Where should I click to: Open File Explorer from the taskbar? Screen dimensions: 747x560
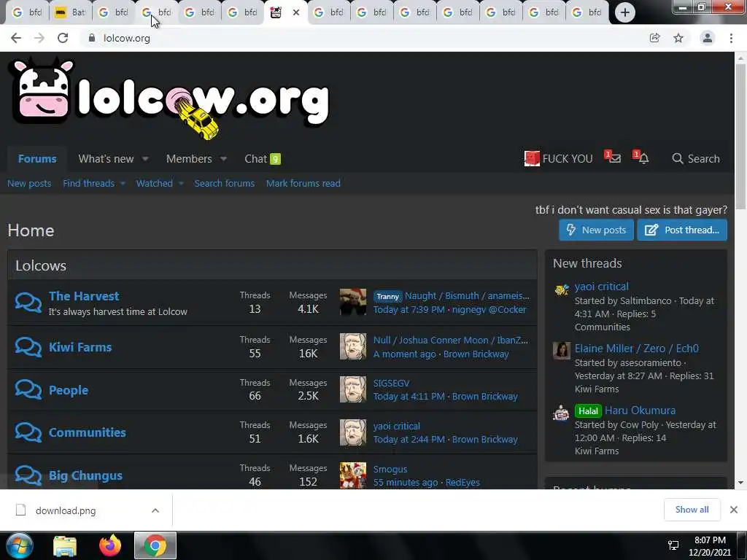[65, 545]
